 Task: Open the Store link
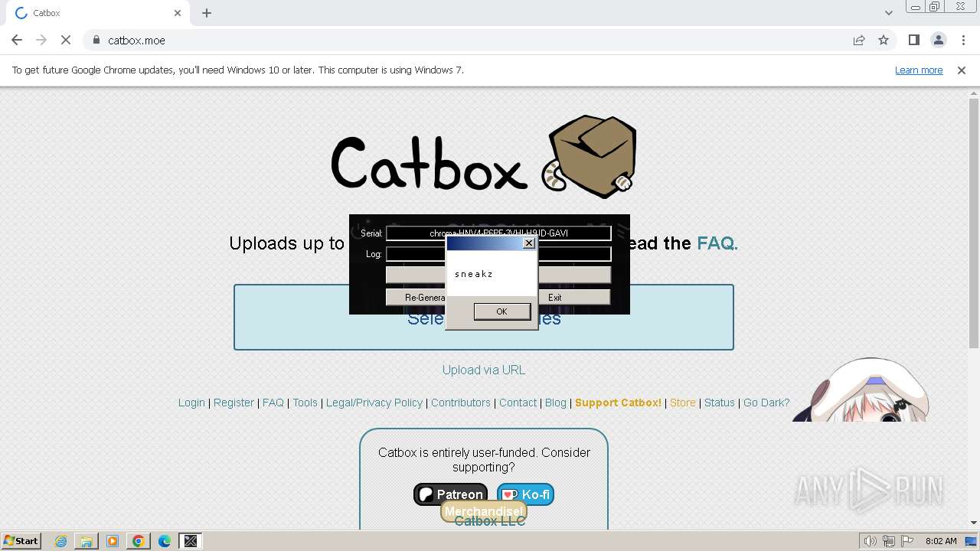(683, 403)
